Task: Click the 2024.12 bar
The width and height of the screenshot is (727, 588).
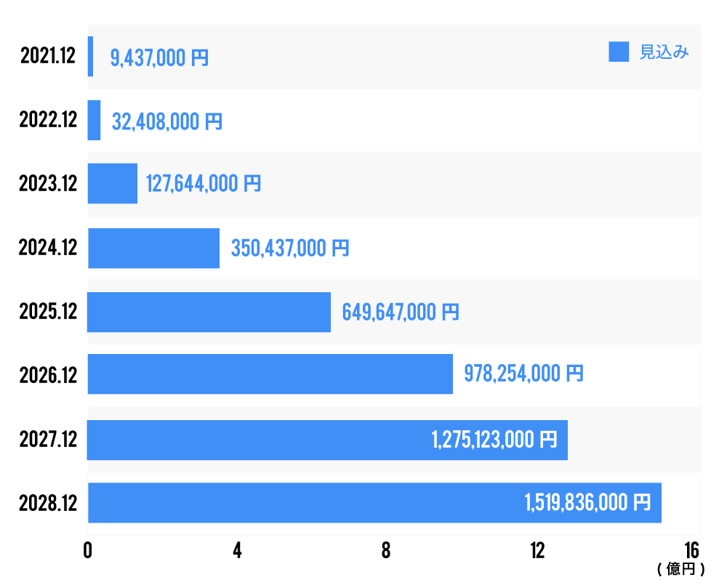Action: pos(153,248)
